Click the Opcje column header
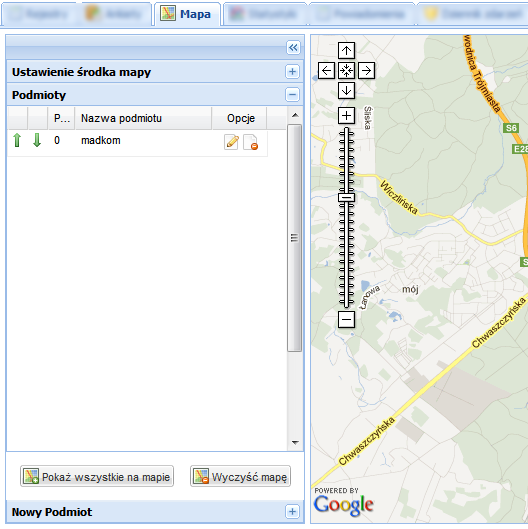The height and width of the screenshot is (529, 528). pos(240,118)
